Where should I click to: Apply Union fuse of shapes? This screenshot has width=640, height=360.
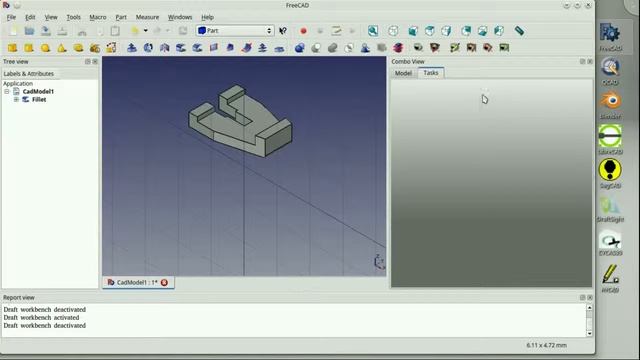333,48
